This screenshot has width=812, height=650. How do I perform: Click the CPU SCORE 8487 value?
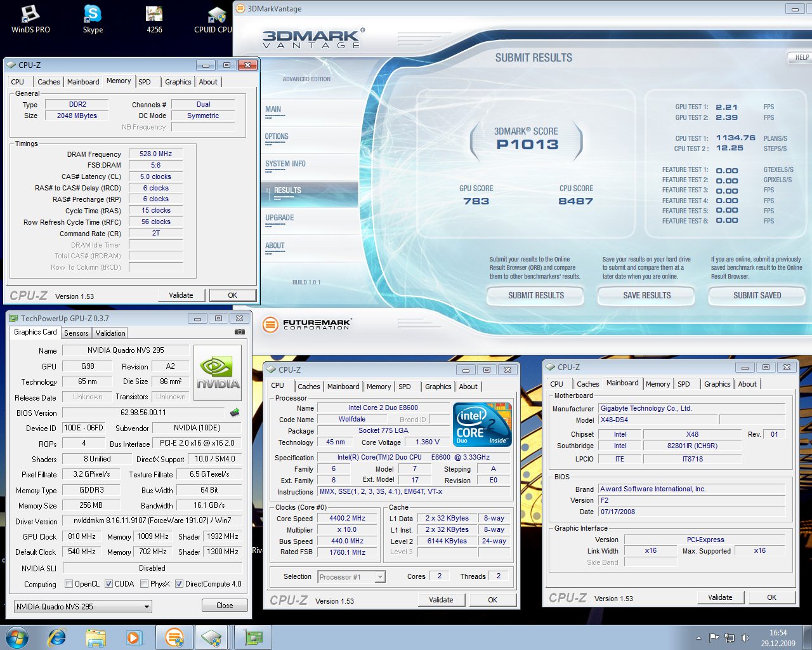pyautogui.click(x=575, y=201)
